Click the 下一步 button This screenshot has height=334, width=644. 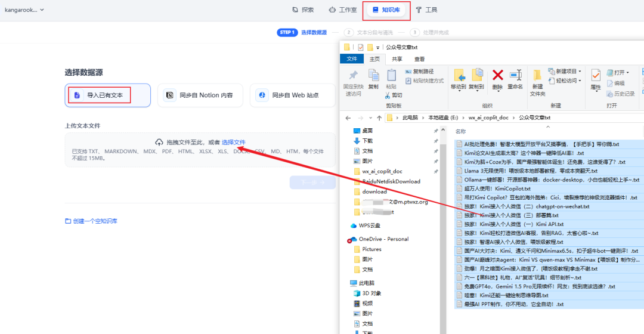click(x=312, y=183)
